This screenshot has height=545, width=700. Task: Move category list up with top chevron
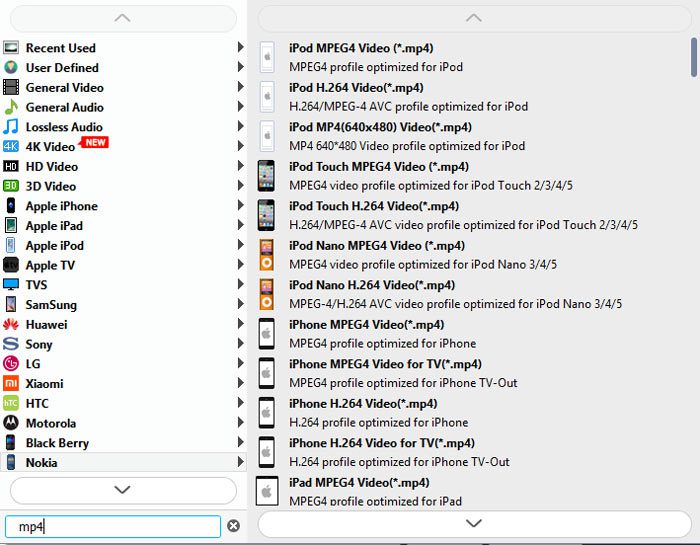(x=123, y=18)
